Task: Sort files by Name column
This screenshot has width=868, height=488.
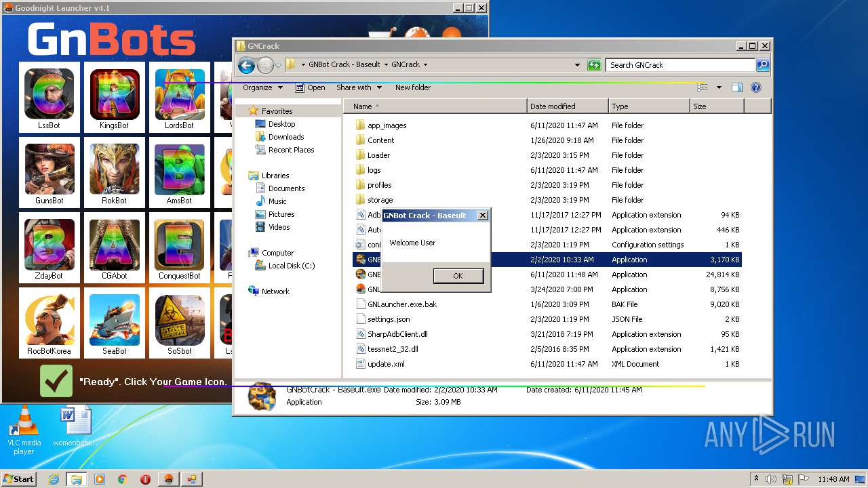Action: [435, 106]
